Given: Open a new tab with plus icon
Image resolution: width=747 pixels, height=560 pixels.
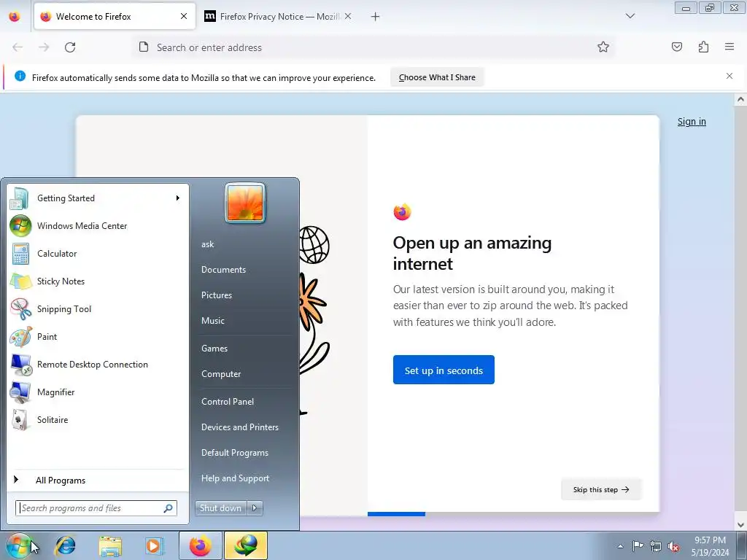Looking at the screenshot, I should 376,17.
